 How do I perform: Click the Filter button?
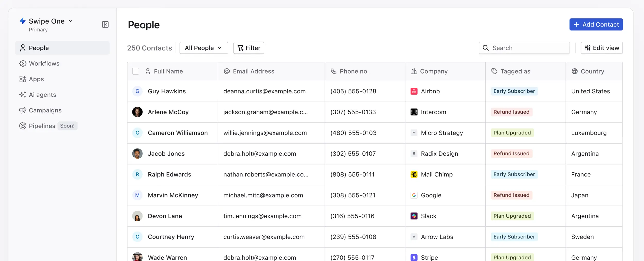249,48
